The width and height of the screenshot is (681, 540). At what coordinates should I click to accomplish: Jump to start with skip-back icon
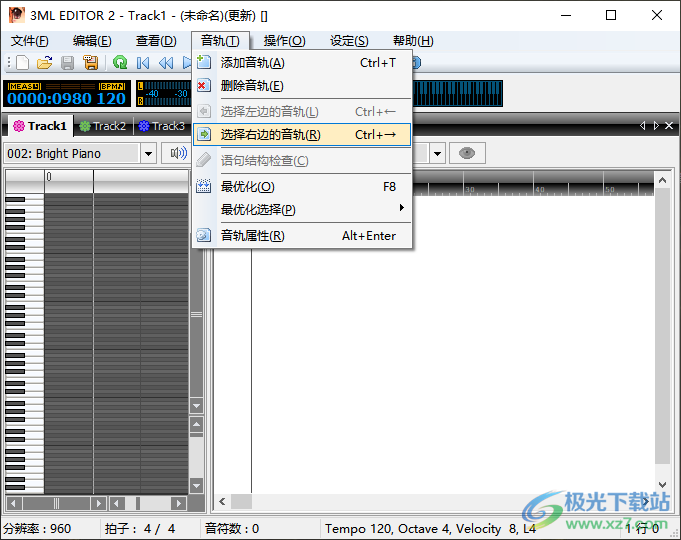(143, 63)
